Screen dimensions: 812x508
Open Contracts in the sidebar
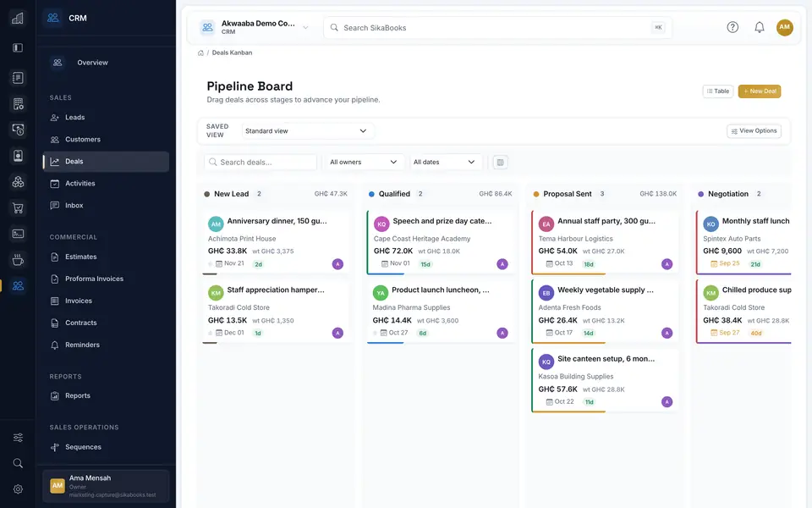[106, 323]
